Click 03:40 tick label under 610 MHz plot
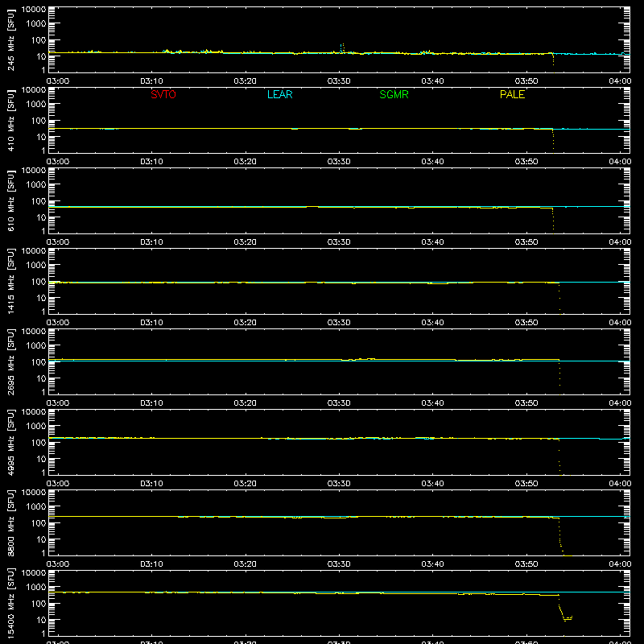This screenshot has height=644, width=644. (x=432, y=242)
